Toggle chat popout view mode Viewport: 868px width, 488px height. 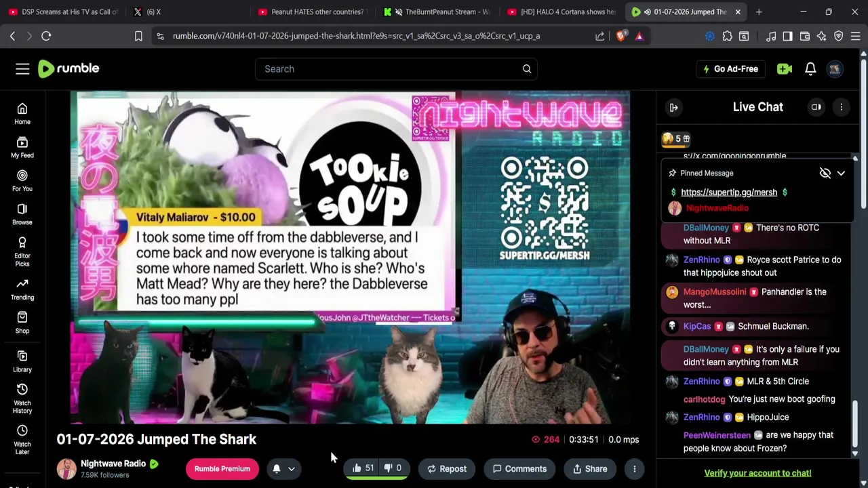pyautogui.click(x=816, y=107)
